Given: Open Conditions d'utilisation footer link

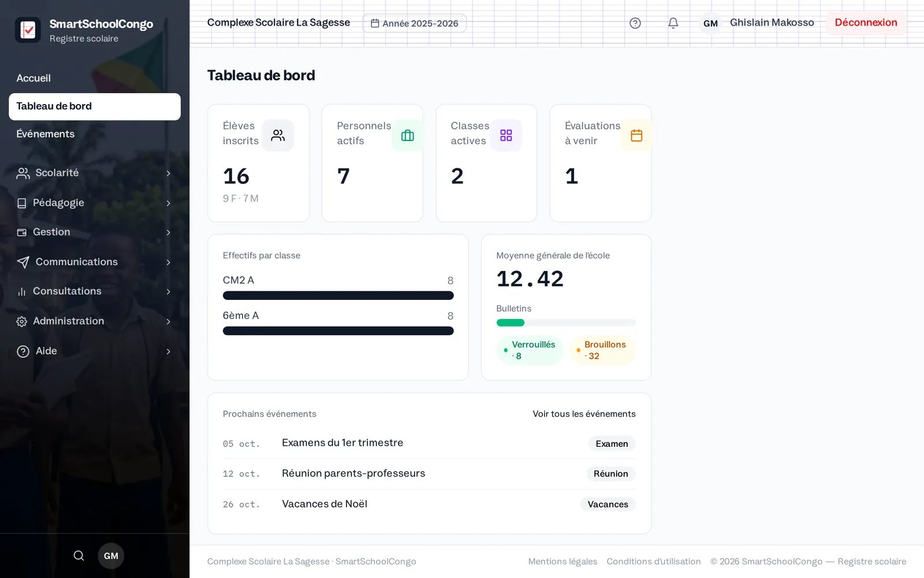Looking at the screenshot, I should click(654, 562).
